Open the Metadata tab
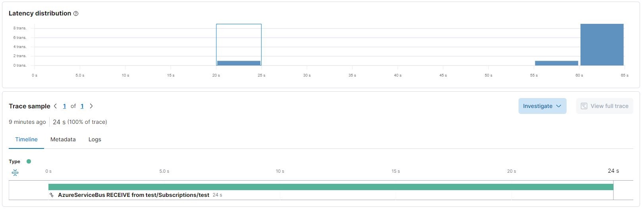 [63, 139]
